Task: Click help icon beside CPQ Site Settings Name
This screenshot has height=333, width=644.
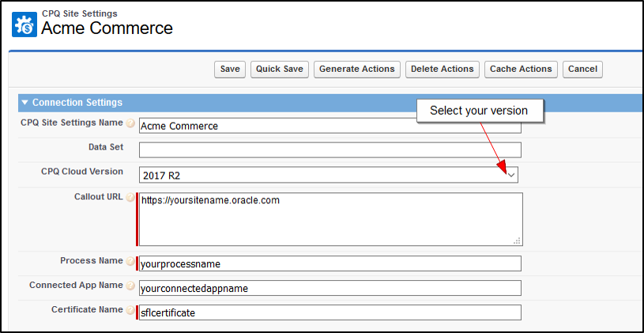Action: pyautogui.click(x=130, y=123)
